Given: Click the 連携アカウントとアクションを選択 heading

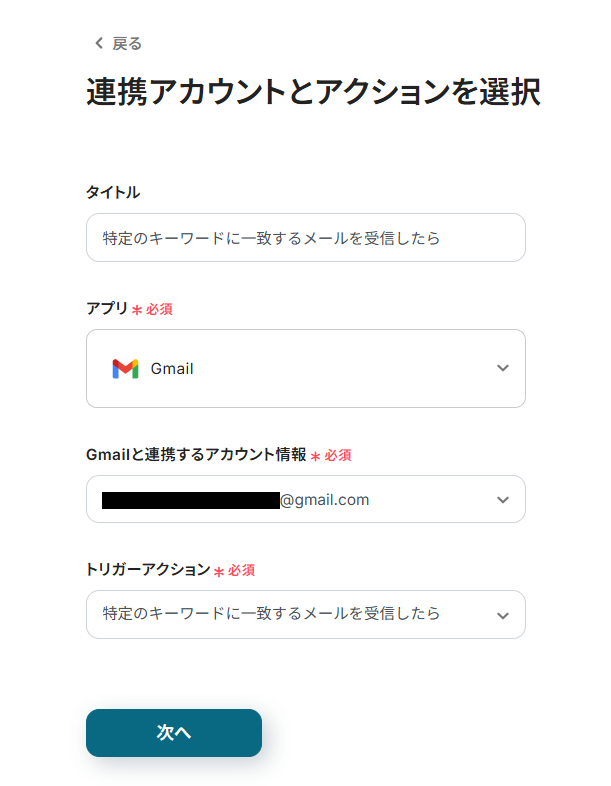Looking at the screenshot, I should click(x=314, y=92).
